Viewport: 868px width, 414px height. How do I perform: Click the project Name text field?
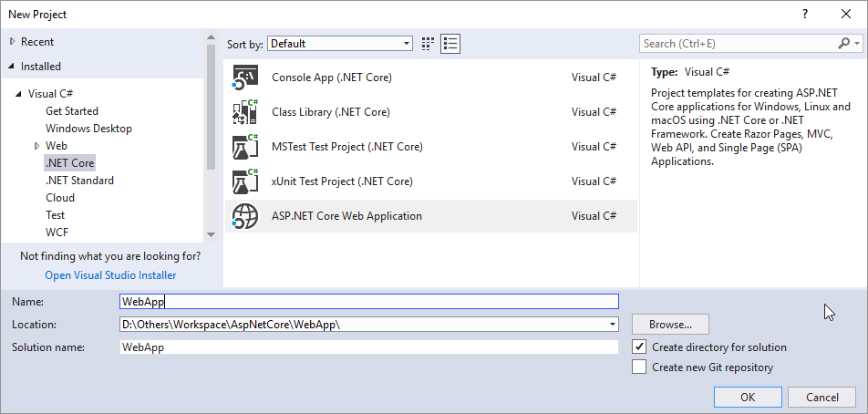click(x=368, y=301)
